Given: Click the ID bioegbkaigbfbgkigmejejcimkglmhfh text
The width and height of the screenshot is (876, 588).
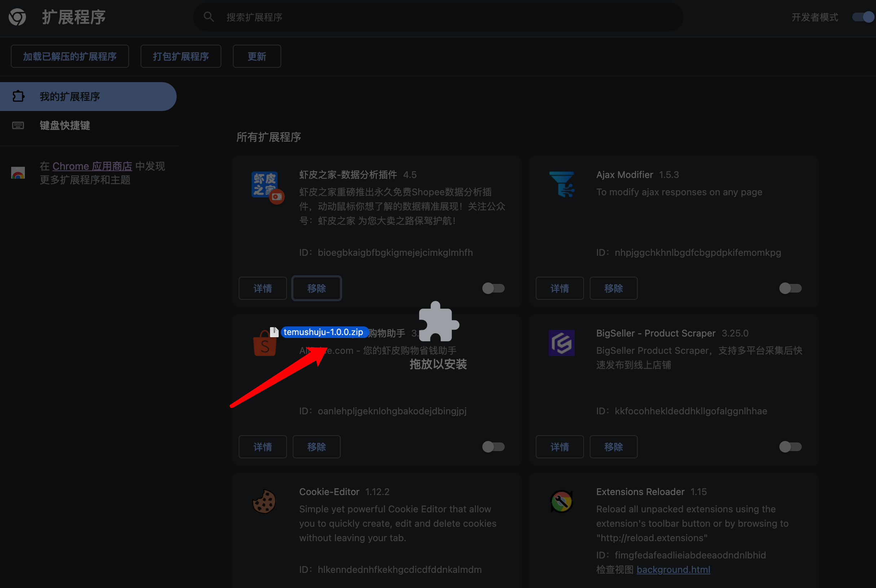Looking at the screenshot, I should pos(386,252).
